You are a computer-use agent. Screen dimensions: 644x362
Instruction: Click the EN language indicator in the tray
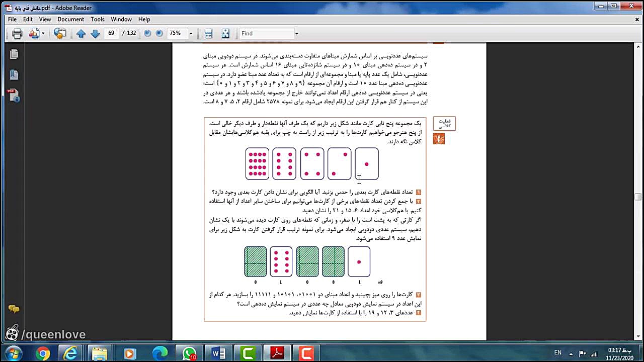click(x=557, y=353)
